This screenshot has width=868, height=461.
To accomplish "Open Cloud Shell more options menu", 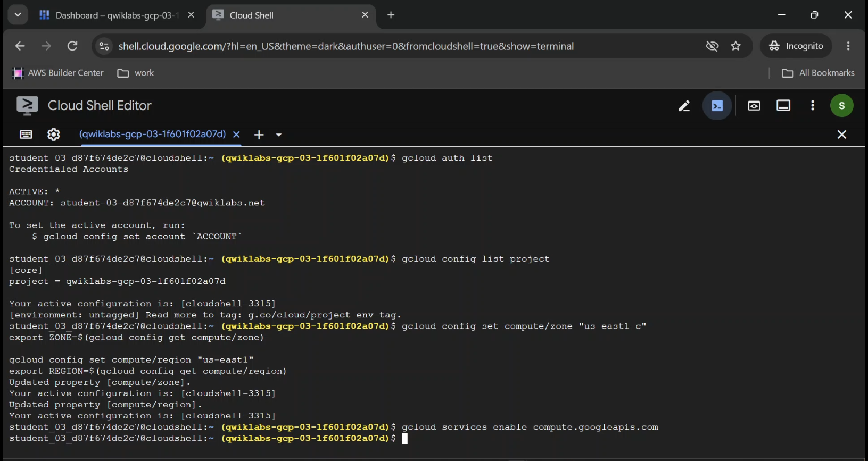I will pyautogui.click(x=813, y=106).
